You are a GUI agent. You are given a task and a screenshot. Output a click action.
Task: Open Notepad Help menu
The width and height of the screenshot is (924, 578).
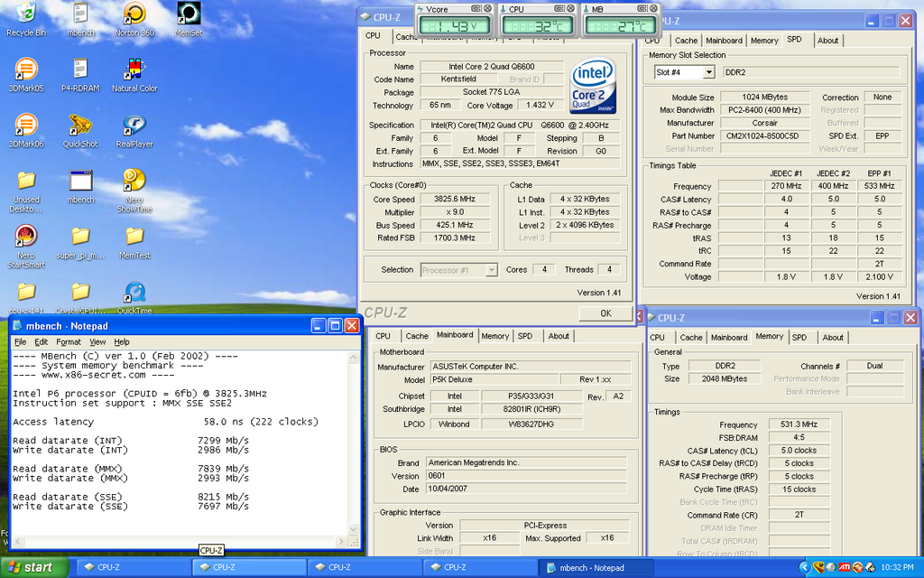click(x=122, y=342)
